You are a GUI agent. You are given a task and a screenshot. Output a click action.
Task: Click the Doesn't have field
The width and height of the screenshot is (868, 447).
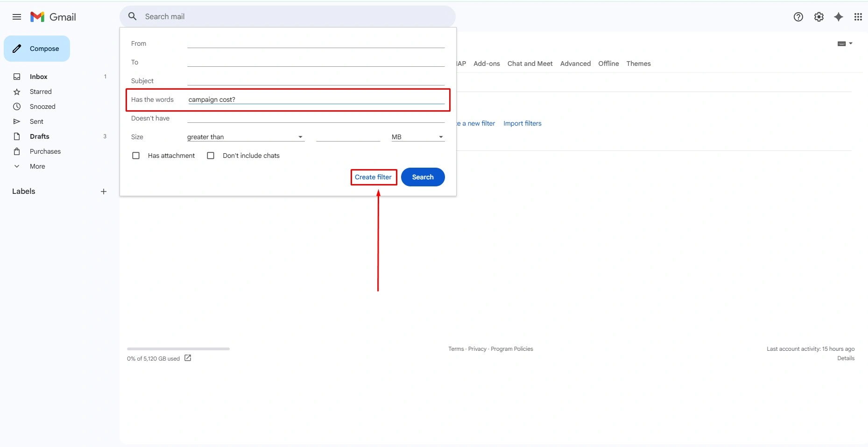(316, 118)
